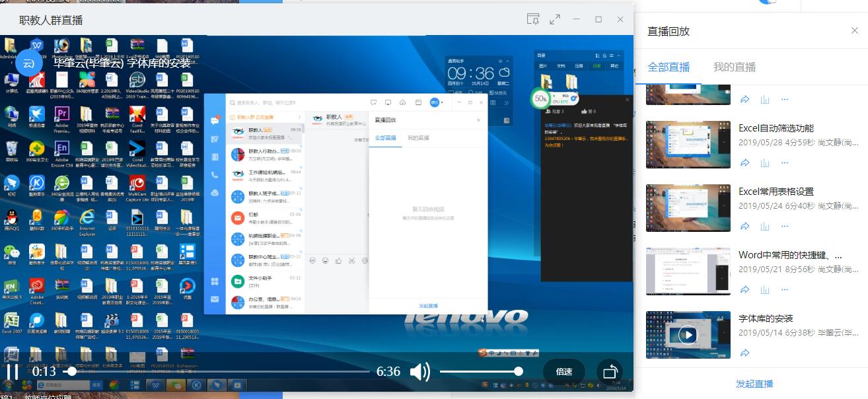The width and height of the screenshot is (868, 399).
Task: Share the Excel自动筛选功能 replay
Action: click(744, 163)
